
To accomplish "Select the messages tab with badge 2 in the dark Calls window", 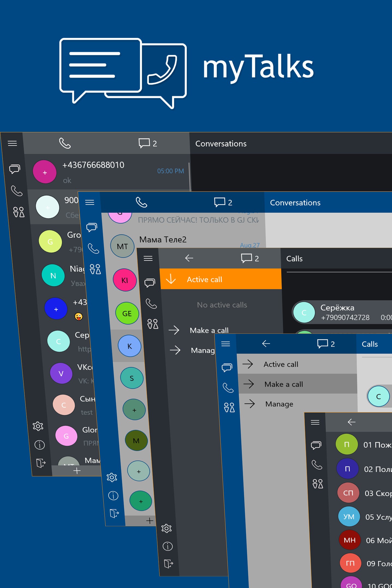I will pos(250,258).
